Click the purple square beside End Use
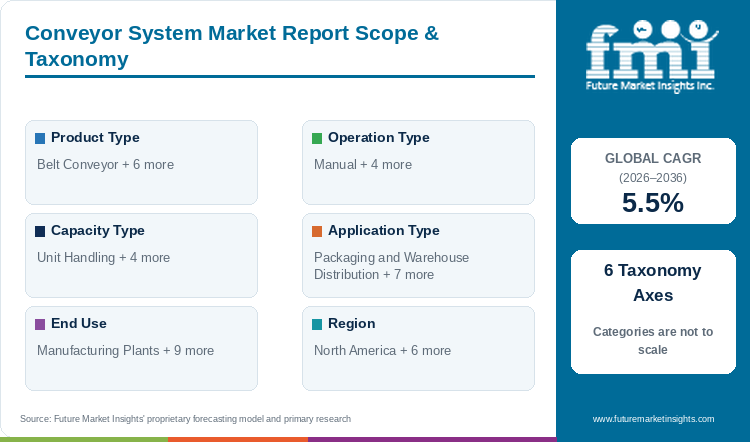The image size is (750, 442). click(x=40, y=324)
